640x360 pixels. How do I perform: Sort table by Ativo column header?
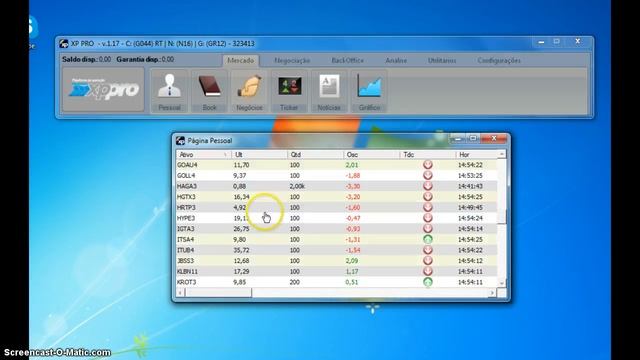click(x=204, y=155)
